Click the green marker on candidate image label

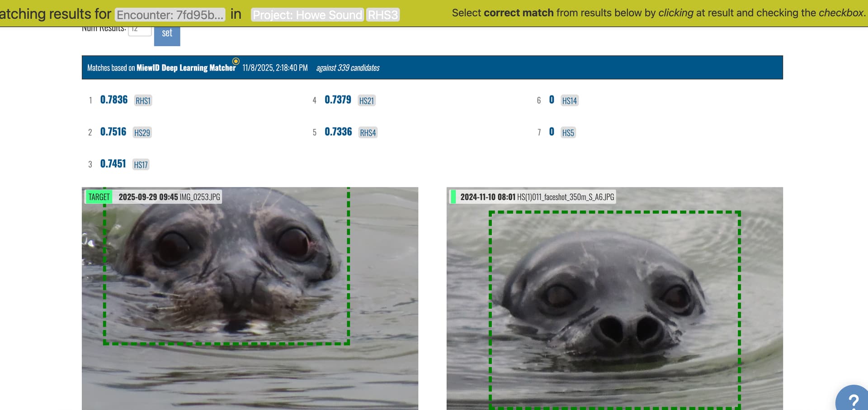[453, 197]
